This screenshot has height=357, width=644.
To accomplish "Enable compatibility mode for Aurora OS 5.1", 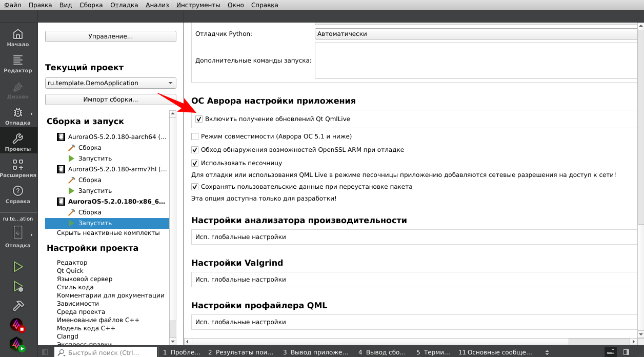I will coord(195,136).
